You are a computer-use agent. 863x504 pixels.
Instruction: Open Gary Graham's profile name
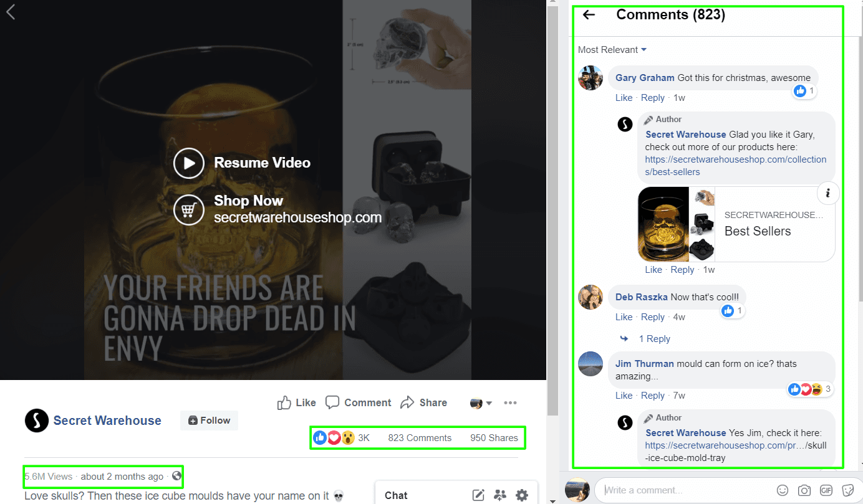click(645, 78)
